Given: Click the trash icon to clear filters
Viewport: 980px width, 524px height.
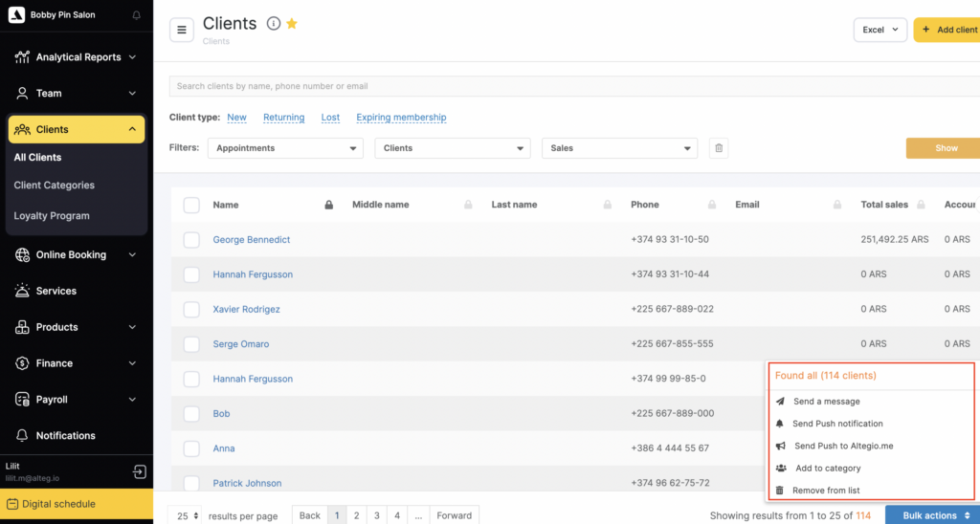Looking at the screenshot, I should click(720, 148).
